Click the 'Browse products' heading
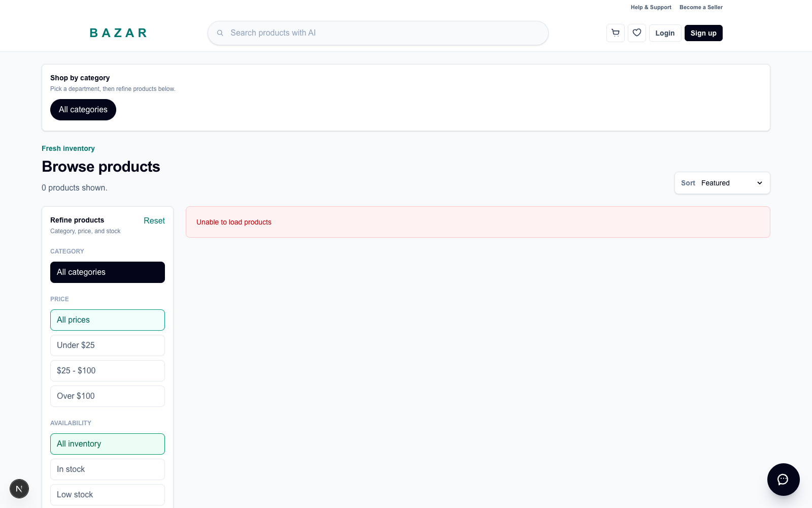 click(101, 167)
